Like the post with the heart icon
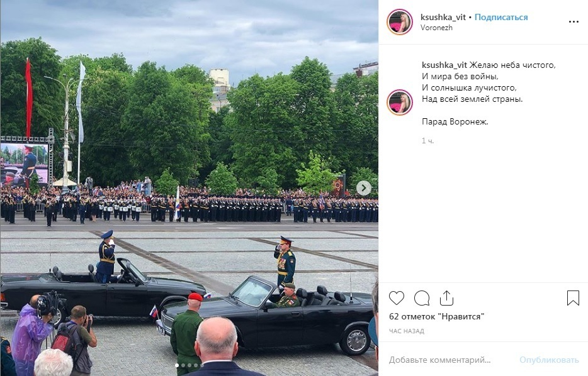 pos(397,298)
